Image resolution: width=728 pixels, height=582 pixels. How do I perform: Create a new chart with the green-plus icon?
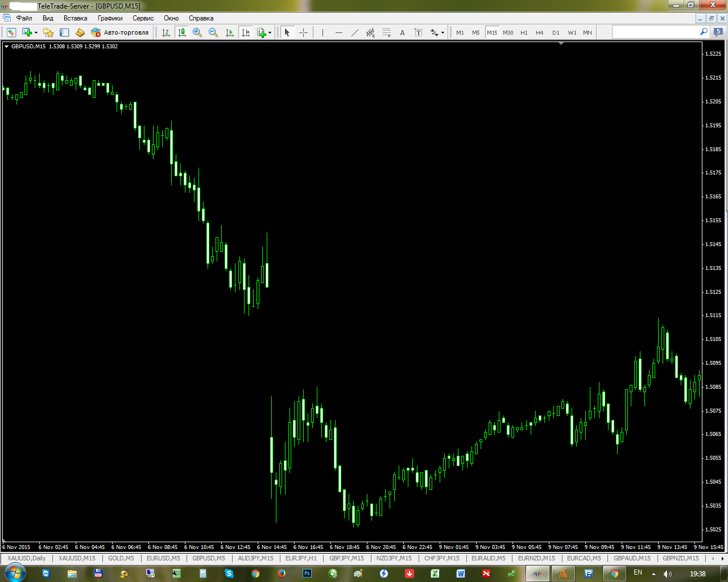(x=26, y=32)
